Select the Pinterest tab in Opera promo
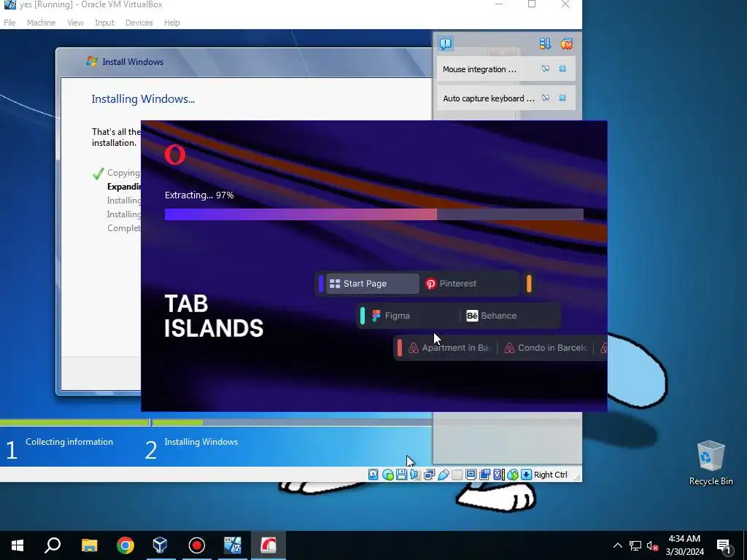747x560 pixels. coord(469,284)
